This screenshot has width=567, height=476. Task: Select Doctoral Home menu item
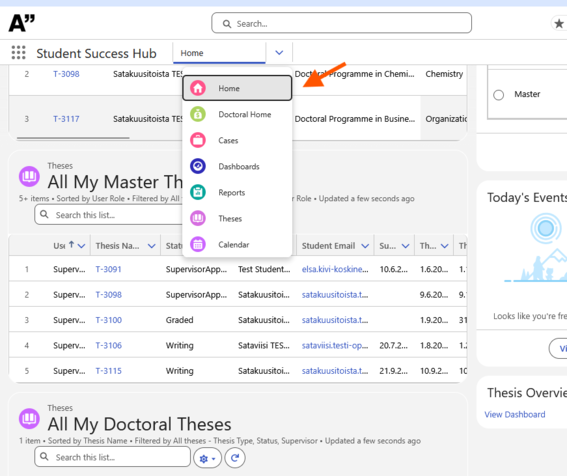coord(237,114)
